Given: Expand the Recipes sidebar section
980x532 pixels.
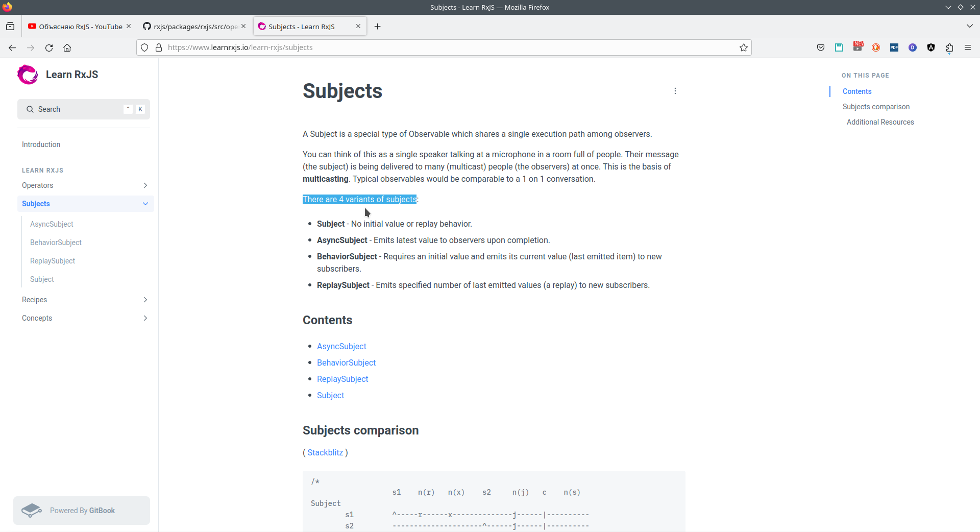Looking at the screenshot, I should point(145,300).
